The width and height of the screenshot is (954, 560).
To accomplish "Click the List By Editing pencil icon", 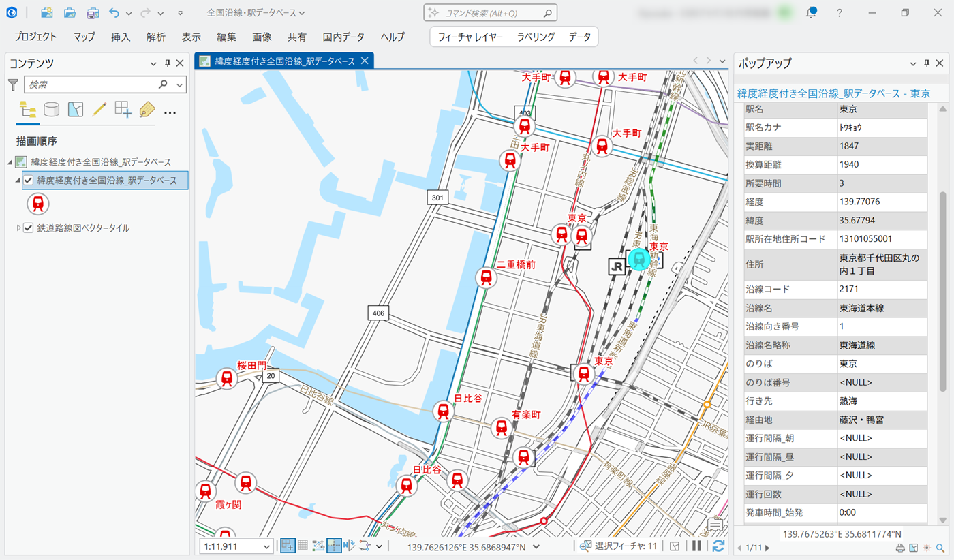I will pos(99,109).
